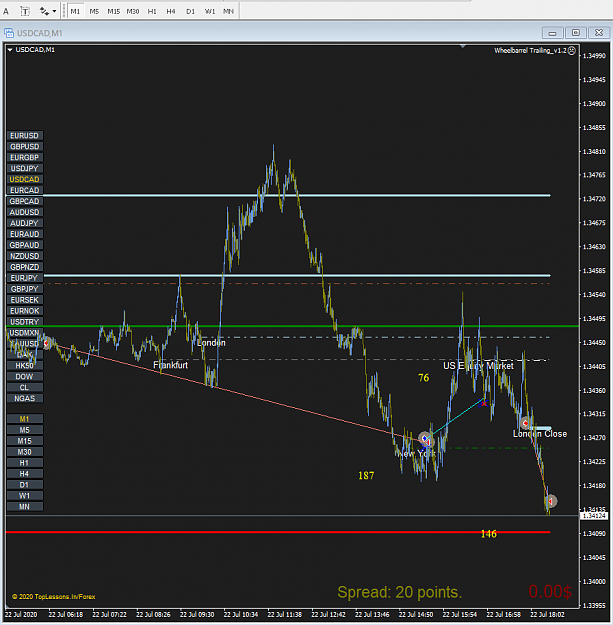Viewport: 613px width, 625px height.
Task: Select the GBPAUD symbol button
Action: [25, 245]
